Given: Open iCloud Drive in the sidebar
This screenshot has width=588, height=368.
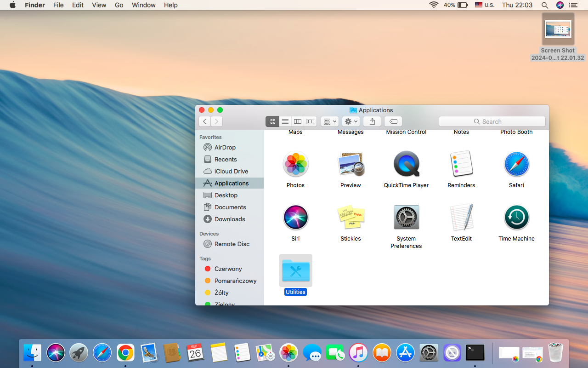Looking at the screenshot, I should click(230, 171).
